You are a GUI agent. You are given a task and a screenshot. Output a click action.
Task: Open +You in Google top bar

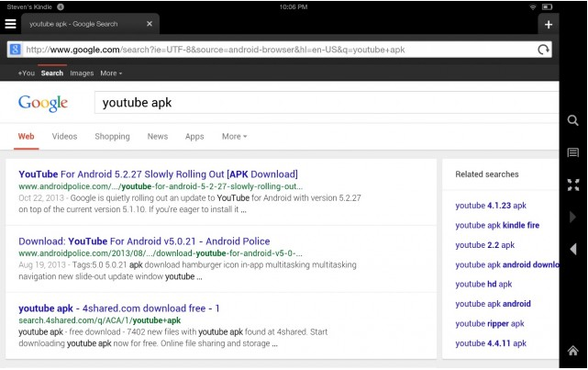tap(26, 73)
